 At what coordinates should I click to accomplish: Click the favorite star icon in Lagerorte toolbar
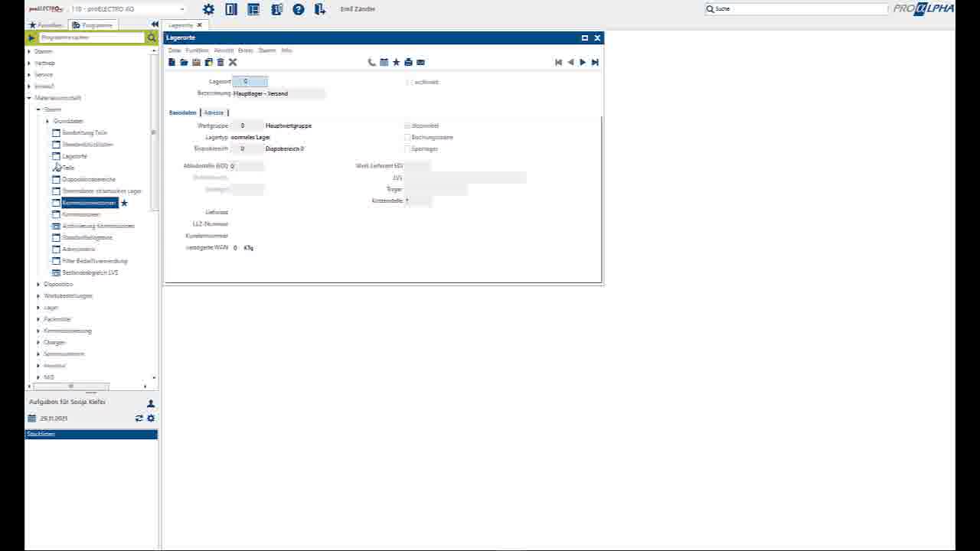(397, 62)
